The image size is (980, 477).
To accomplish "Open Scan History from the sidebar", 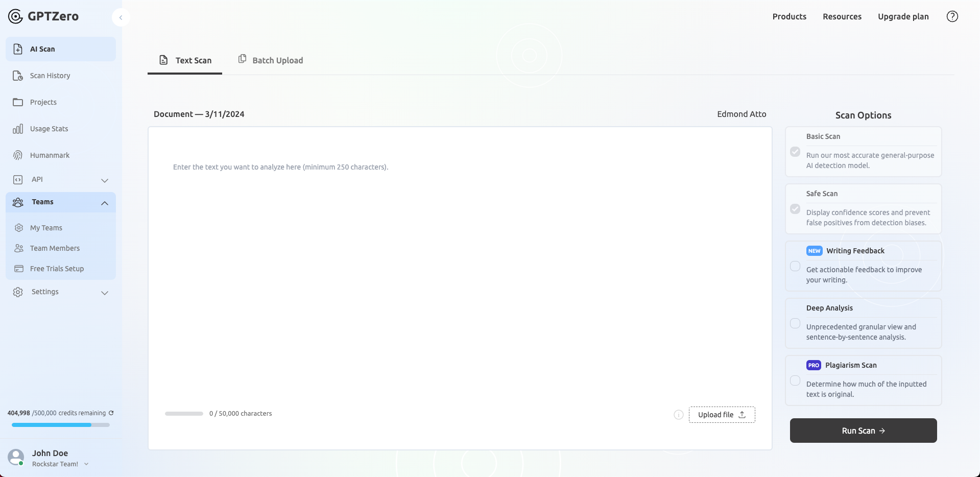I will [49, 75].
